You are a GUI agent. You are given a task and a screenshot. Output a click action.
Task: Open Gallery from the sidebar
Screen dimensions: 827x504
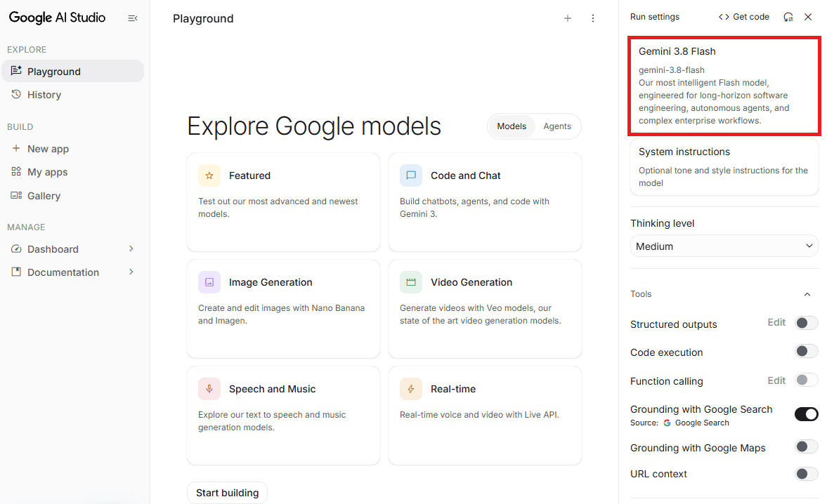click(73, 196)
